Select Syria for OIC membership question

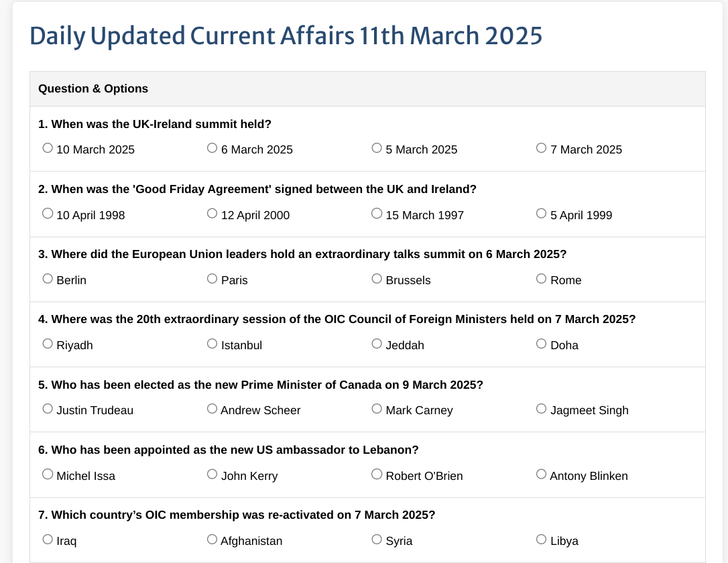click(377, 540)
